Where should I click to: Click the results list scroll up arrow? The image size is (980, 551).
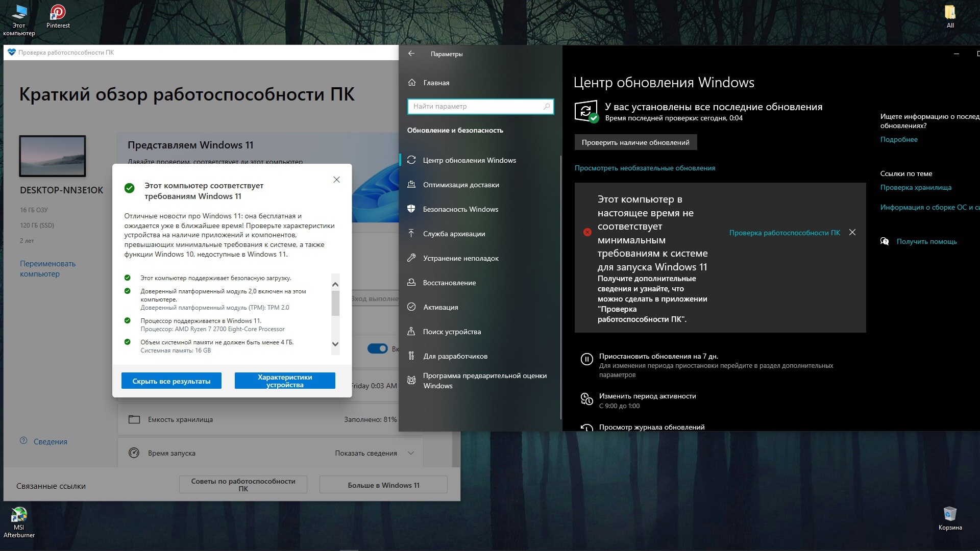coord(335,285)
